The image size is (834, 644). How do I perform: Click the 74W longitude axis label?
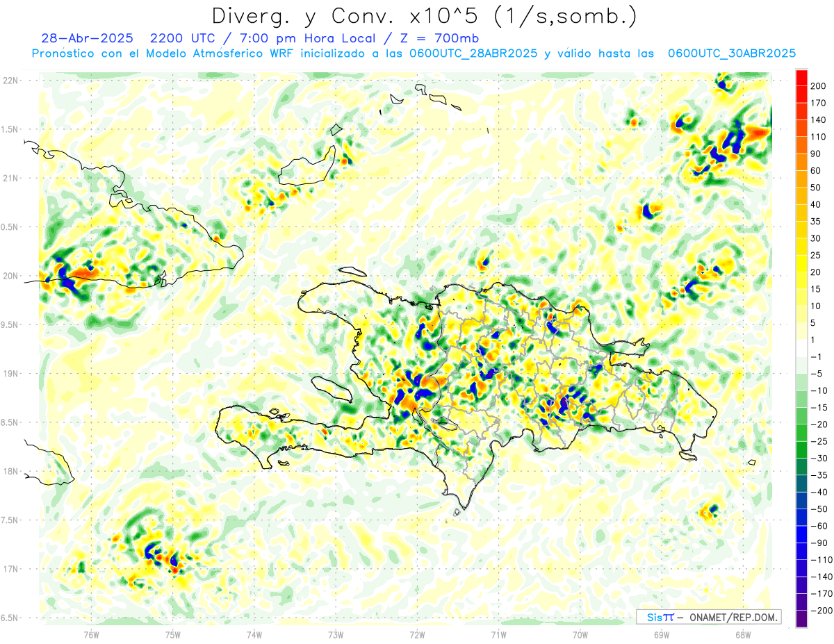point(254,634)
